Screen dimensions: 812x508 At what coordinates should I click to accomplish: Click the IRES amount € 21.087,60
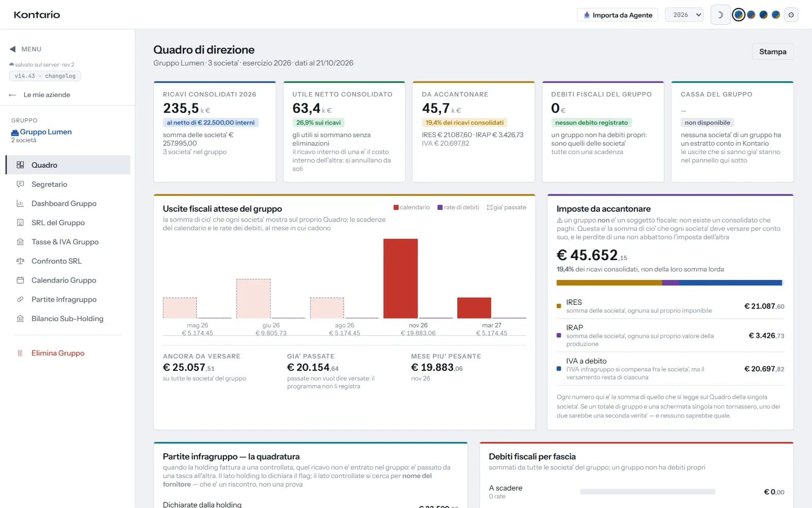click(x=764, y=306)
